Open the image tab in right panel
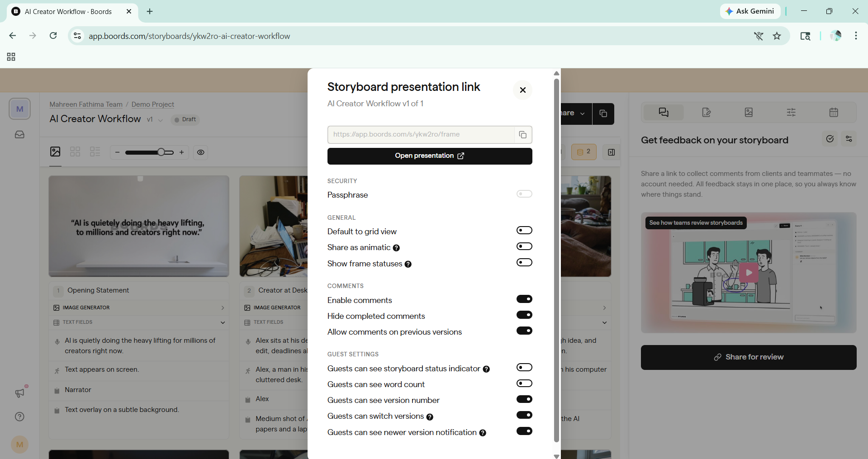This screenshot has height=459, width=868. pyautogui.click(x=749, y=113)
